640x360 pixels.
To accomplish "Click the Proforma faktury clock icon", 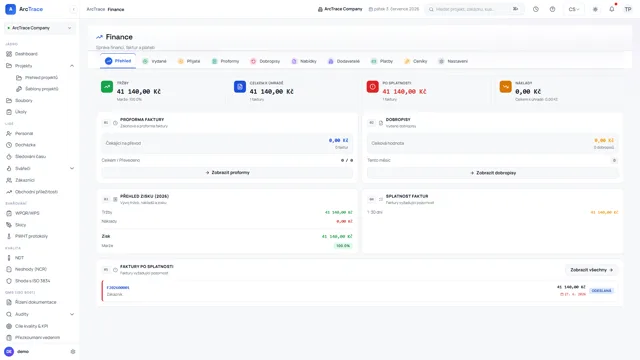I will pos(115,122).
